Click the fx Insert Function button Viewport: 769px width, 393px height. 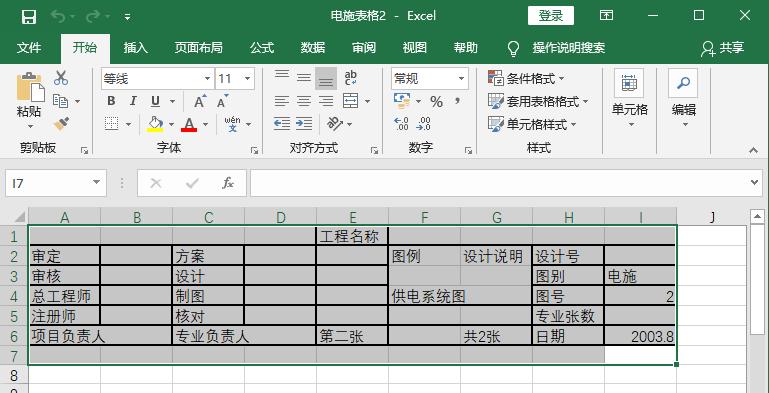click(228, 183)
